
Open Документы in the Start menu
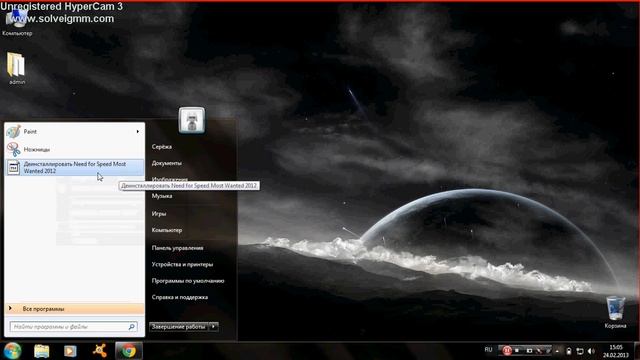pos(167,163)
